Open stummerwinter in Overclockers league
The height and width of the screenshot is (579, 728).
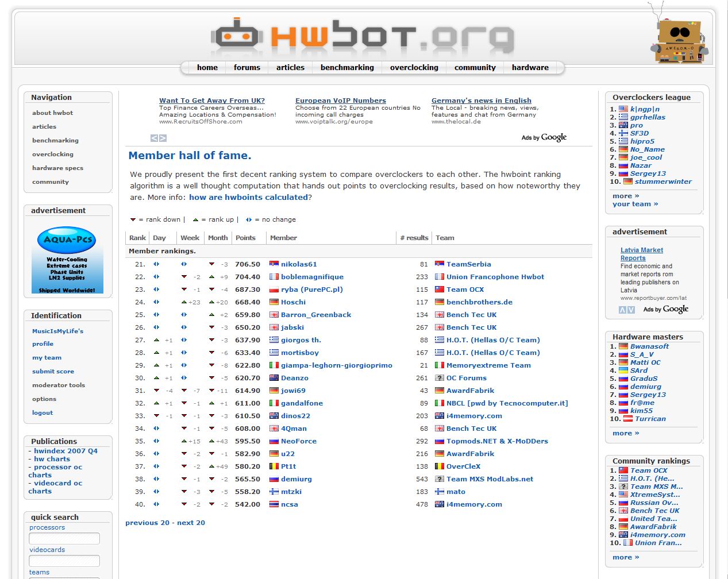point(663,182)
